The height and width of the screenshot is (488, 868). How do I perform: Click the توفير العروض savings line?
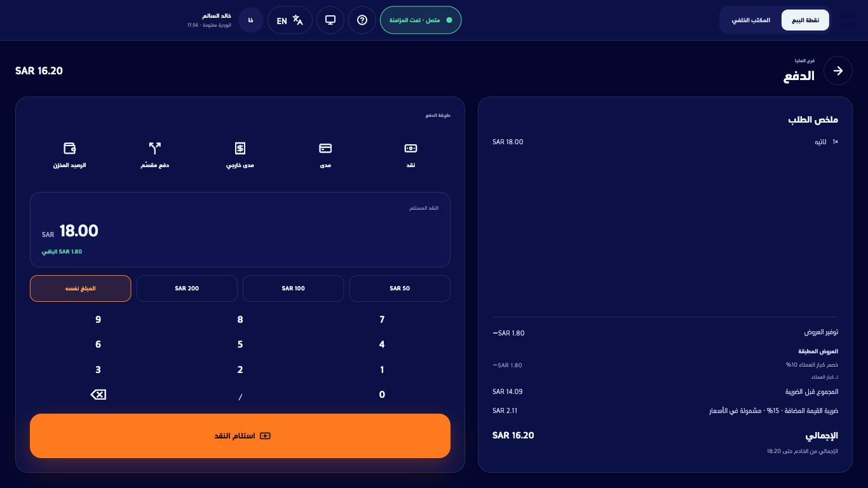(665, 333)
